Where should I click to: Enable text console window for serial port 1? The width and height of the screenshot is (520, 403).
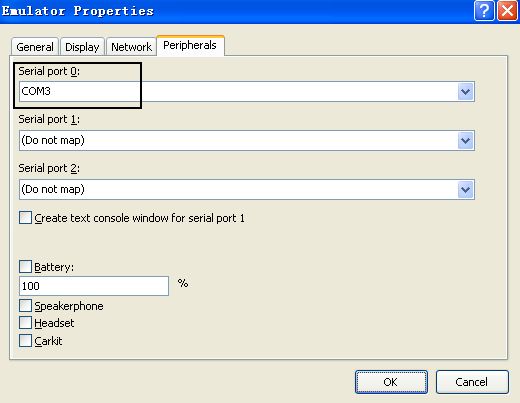pos(25,218)
